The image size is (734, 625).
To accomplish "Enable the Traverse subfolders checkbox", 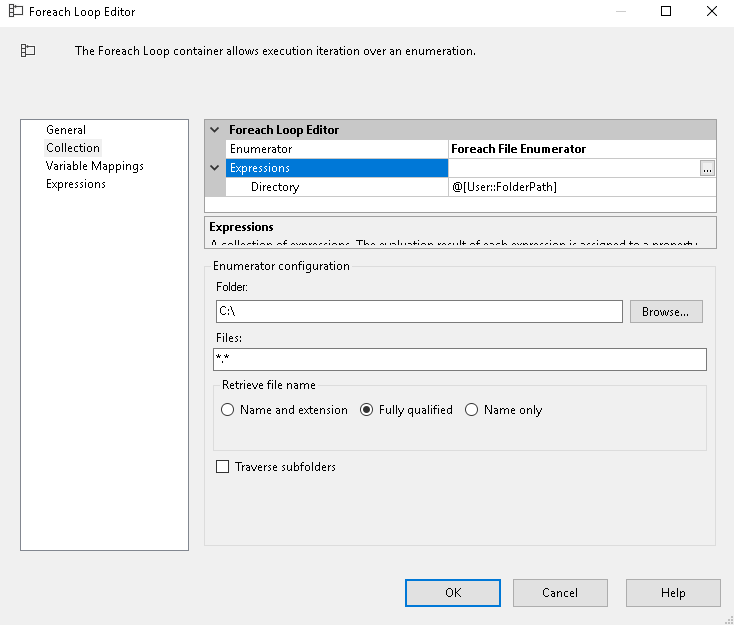I will coord(223,467).
